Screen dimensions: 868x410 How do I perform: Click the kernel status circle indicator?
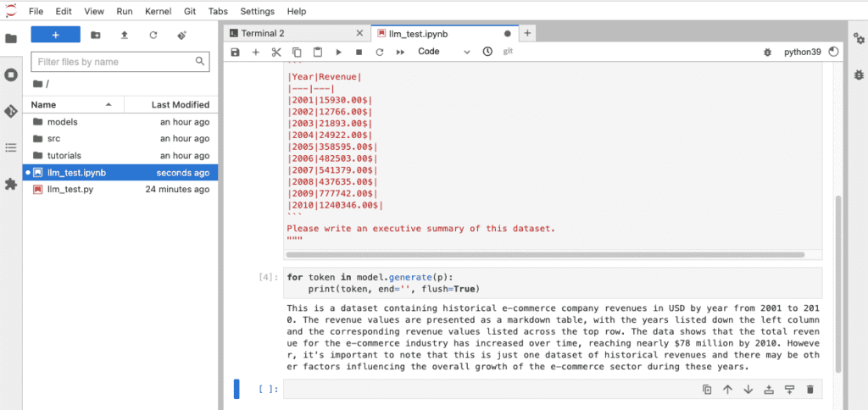click(x=834, y=52)
